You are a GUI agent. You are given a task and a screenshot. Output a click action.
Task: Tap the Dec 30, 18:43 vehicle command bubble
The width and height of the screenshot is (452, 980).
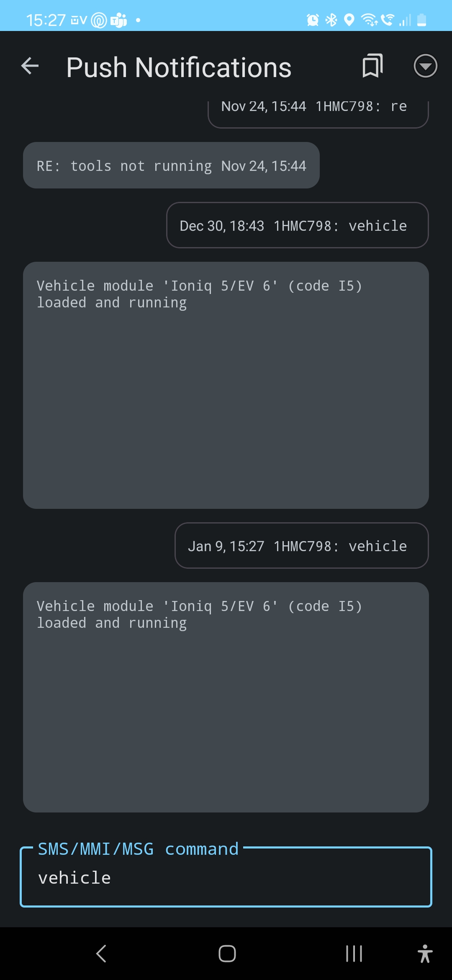click(x=297, y=226)
